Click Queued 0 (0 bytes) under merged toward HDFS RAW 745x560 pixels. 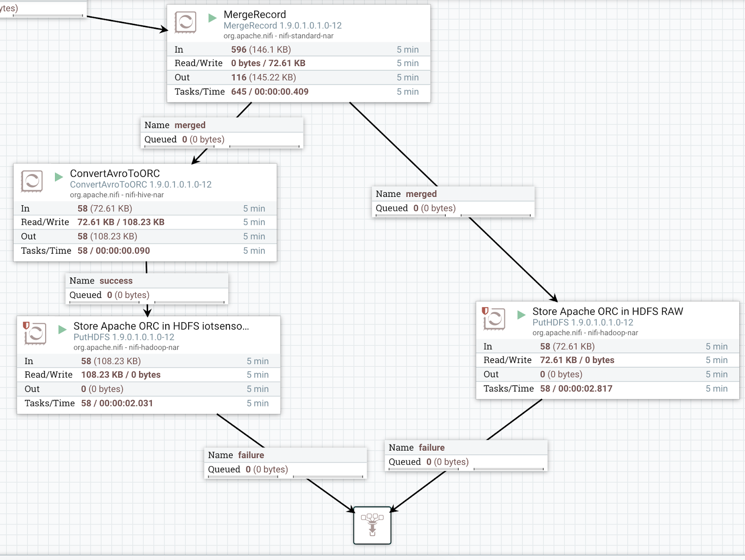click(x=416, y=208)
